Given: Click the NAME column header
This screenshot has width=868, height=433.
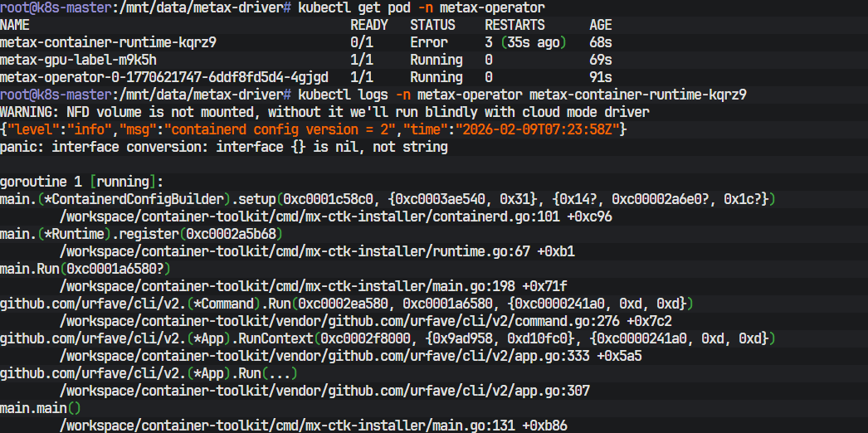Looking at the screenshot, I should (15, 25).
